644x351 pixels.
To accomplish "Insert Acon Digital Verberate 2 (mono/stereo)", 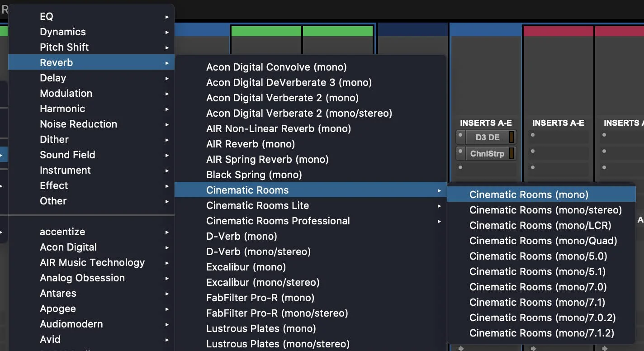I will pos(311,113).
